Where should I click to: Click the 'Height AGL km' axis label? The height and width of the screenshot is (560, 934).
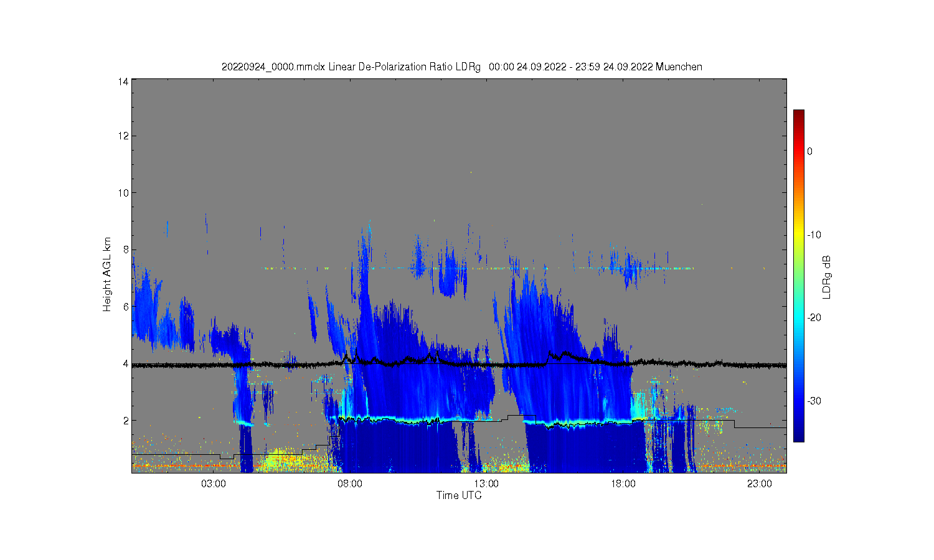107,274
